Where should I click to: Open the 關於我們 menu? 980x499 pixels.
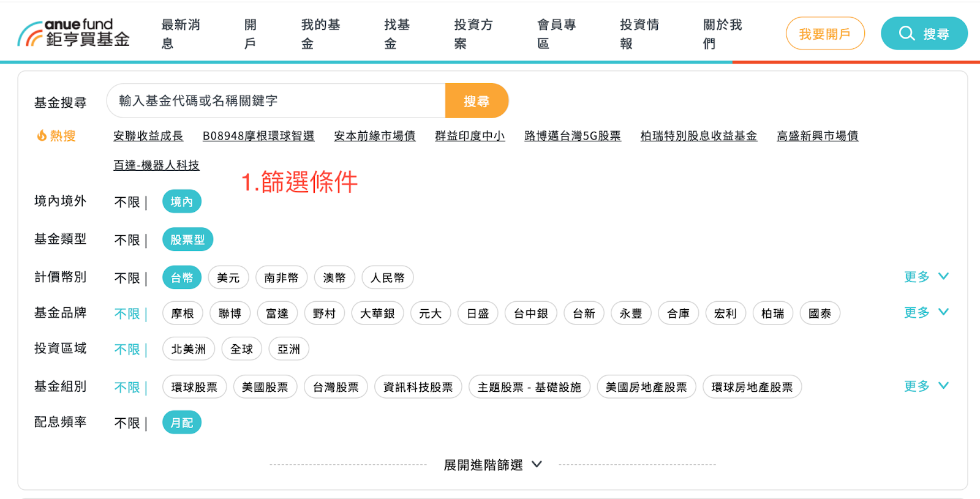(x=723, y=34)
